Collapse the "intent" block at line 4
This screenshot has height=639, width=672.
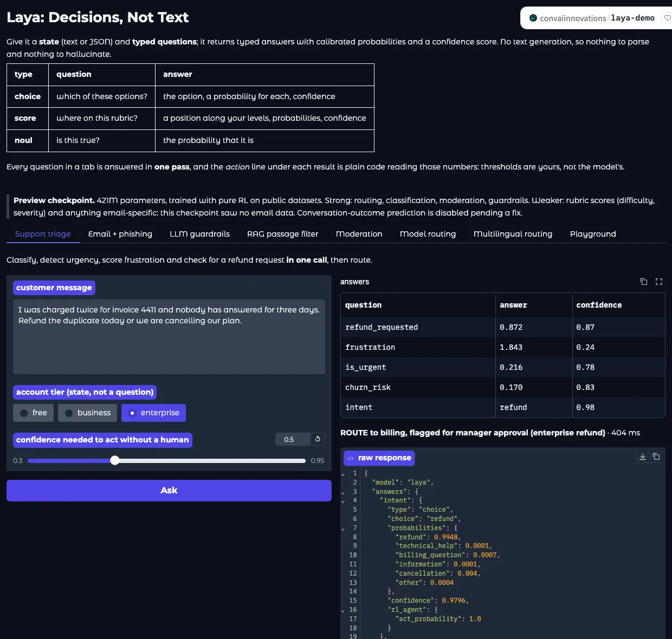[343, 501]
